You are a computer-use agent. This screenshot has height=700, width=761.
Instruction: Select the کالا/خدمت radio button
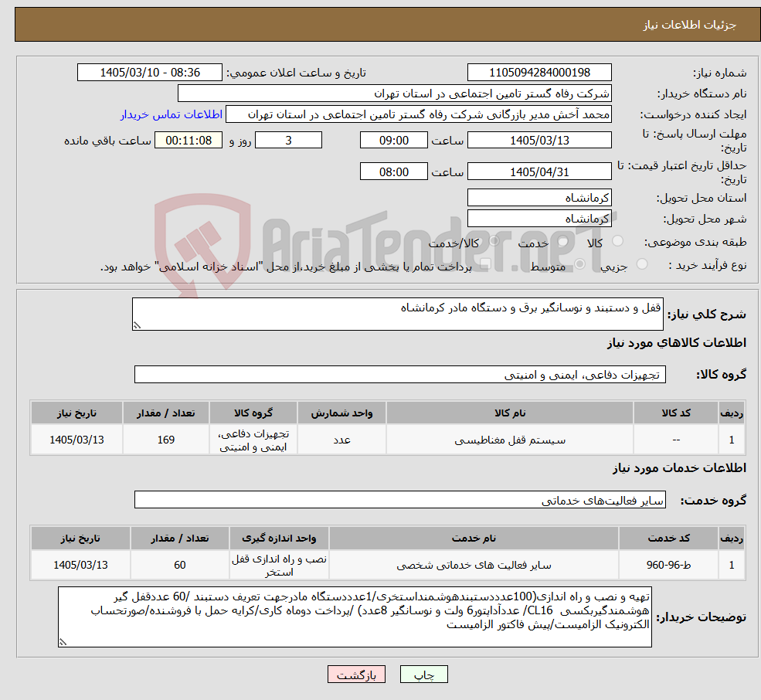point(494,241)
